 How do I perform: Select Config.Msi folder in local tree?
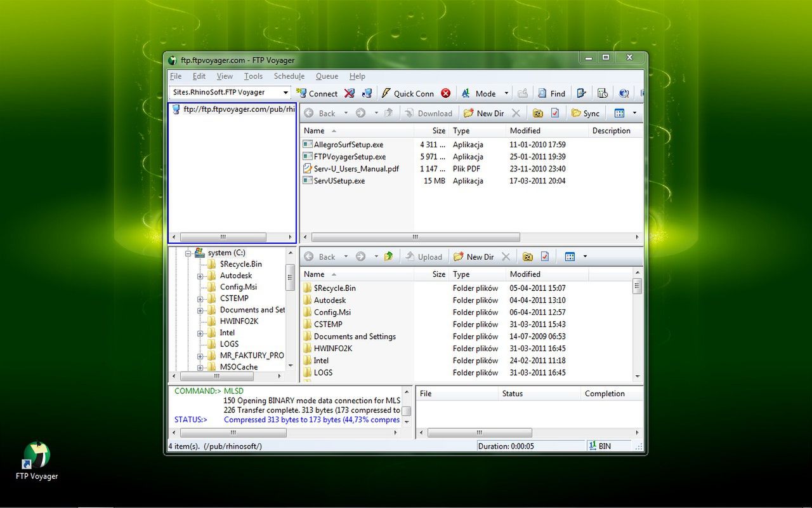[x=238, y=287]
